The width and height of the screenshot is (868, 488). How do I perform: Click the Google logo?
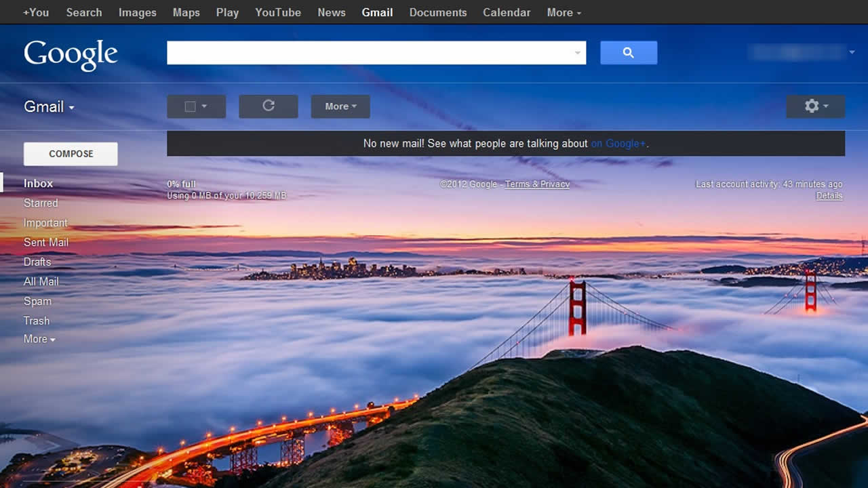click(x=71, y=54)
